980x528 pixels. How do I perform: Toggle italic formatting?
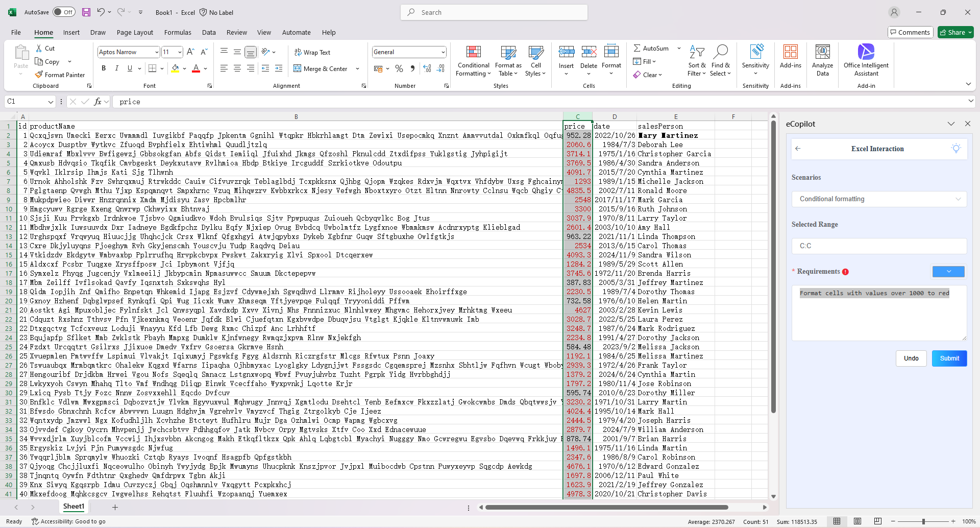click(x=116, y=68)
